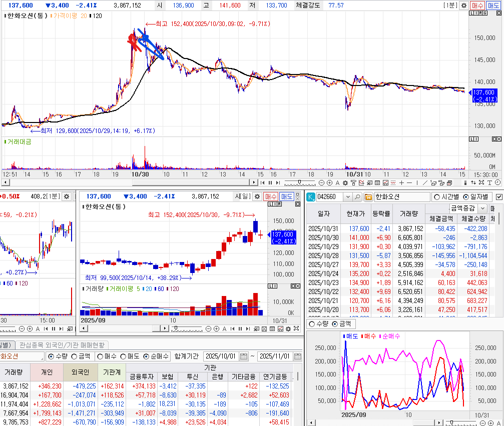Click the up-down arrows icon in 1-minute chart toolbar
Image resolution: width=504 pixels, height=426 pixels.
click(473, 182)
